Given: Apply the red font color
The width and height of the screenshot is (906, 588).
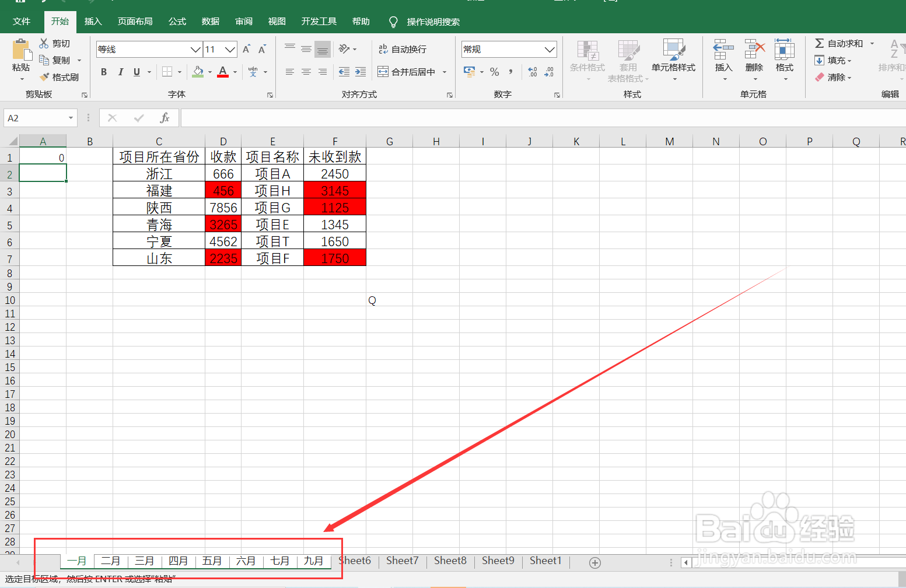Looking at the screenshot, I should 223,72.
